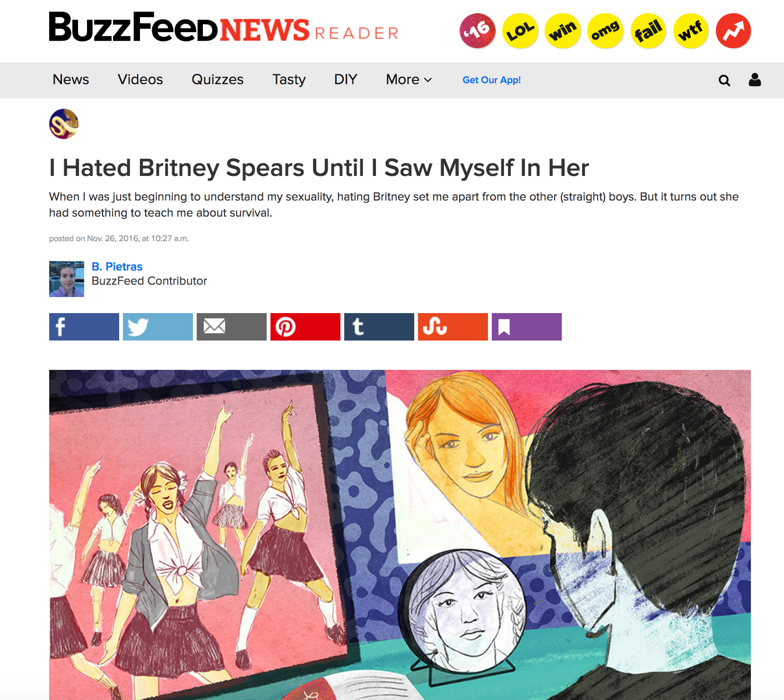Click the BuzzFeed News Reader logo

pyautogui.click(x=224, y=27)
